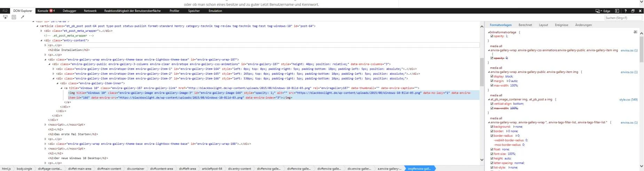Open the Profiler tab
The height and width of the screenshot is (171, 644).
174,11
